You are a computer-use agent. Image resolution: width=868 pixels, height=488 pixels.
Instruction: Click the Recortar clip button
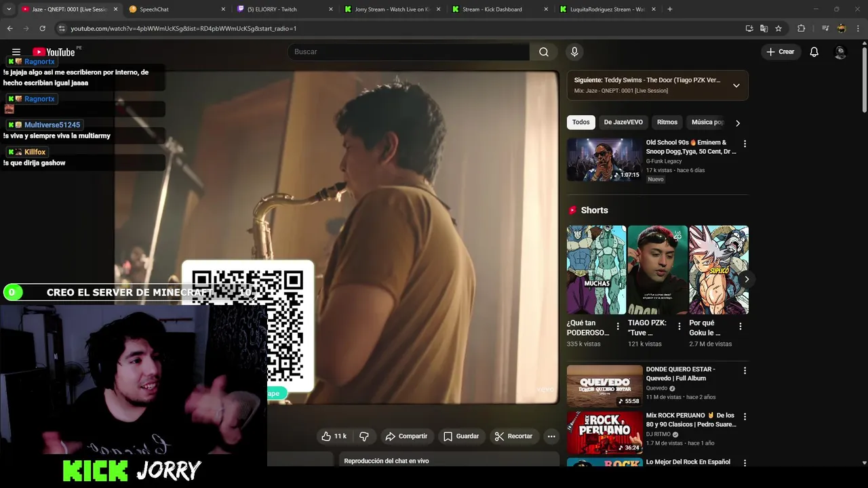[513, 436]
